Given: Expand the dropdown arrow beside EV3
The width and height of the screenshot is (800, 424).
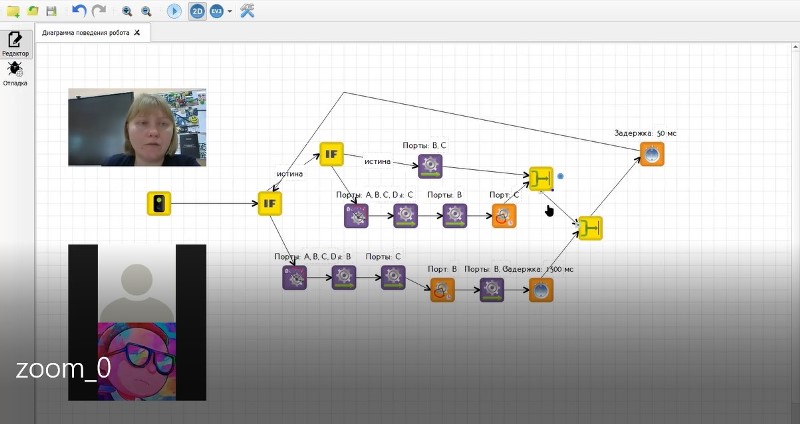Looking at the screenshot, I should point(230,12).
